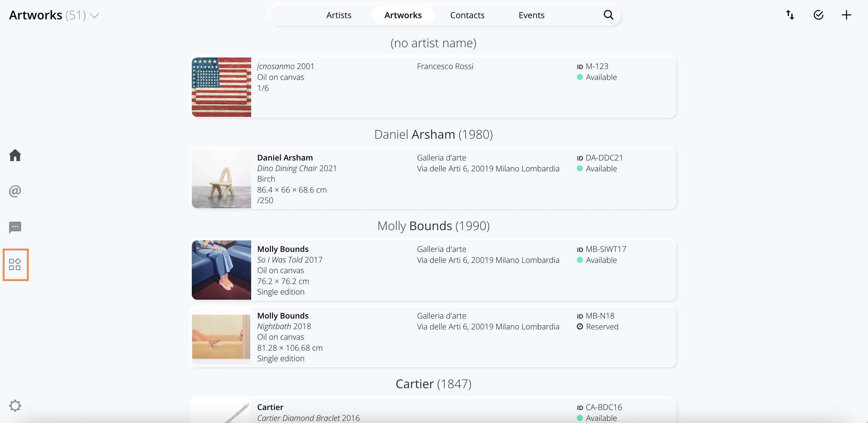Click the Reserved status of Nightbath

coord(598,327)
